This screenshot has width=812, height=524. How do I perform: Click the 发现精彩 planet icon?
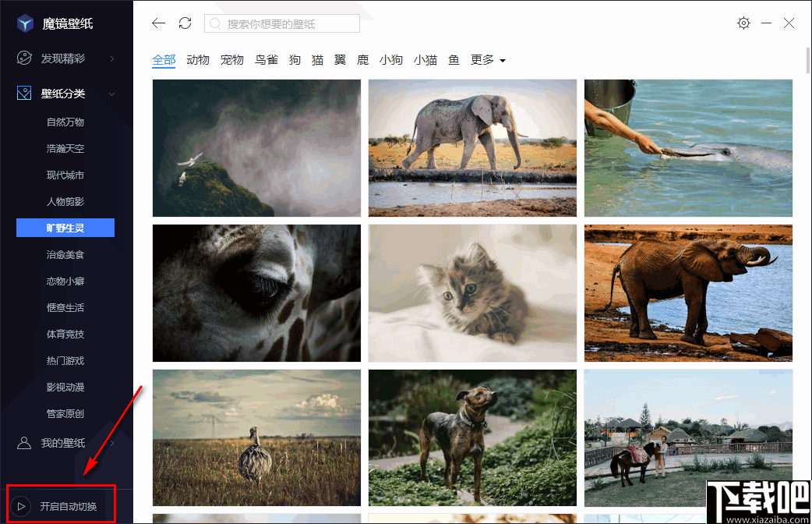pyautogui.click(x=25, y=58)
